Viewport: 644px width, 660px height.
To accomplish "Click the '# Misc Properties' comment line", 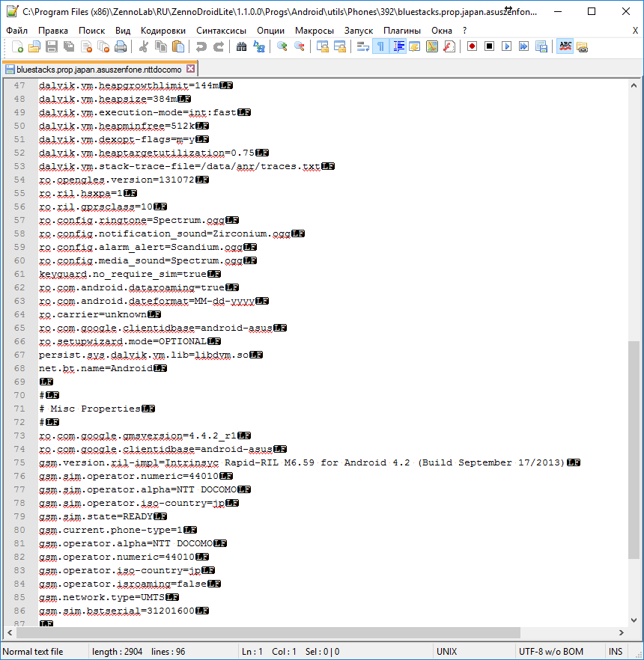I will click(97, 409).
